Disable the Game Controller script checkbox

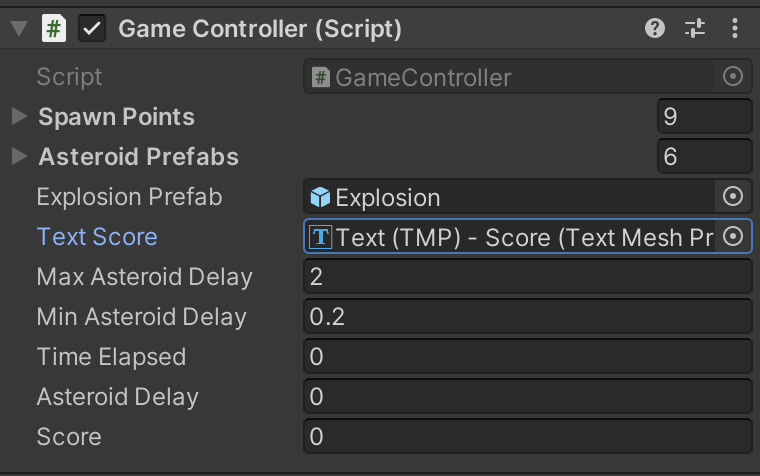coord(93,29)
